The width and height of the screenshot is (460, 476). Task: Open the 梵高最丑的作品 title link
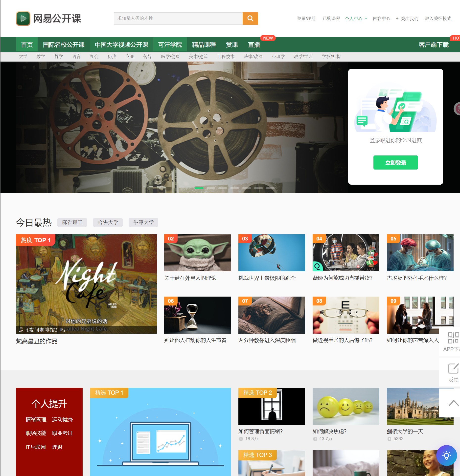point(37,341)
